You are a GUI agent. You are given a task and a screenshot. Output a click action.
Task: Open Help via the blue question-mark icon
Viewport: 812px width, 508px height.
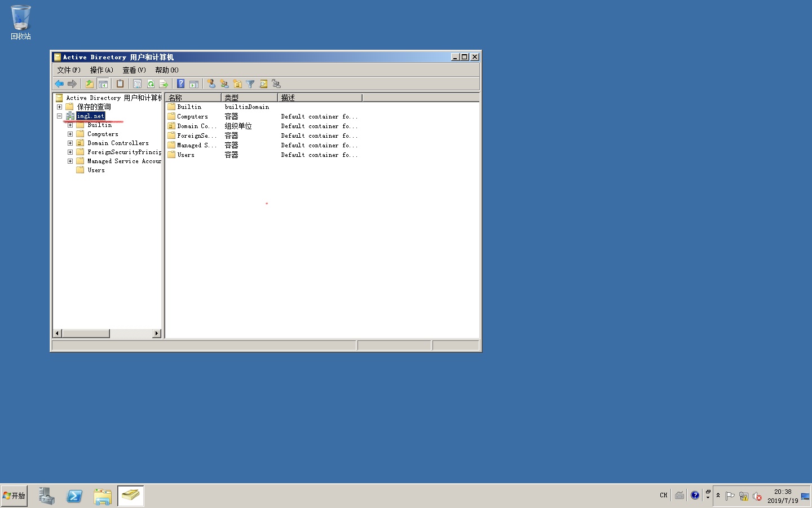pos(180,84)
